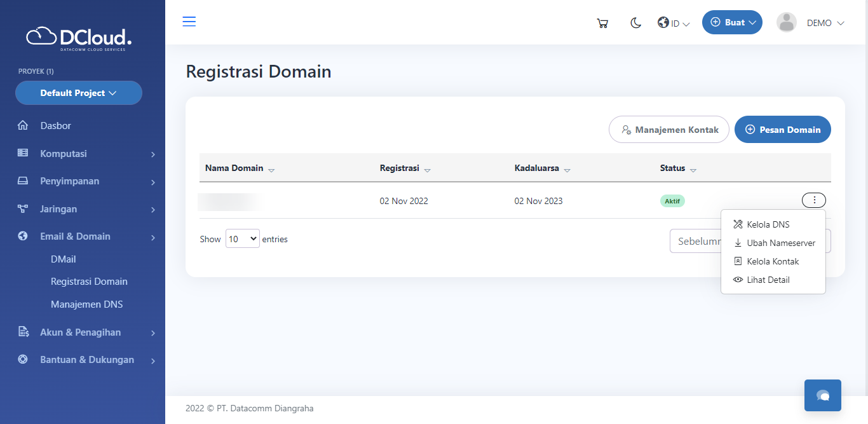
Task: Select Kelola DNS from context menu
Action: point(768,224)
